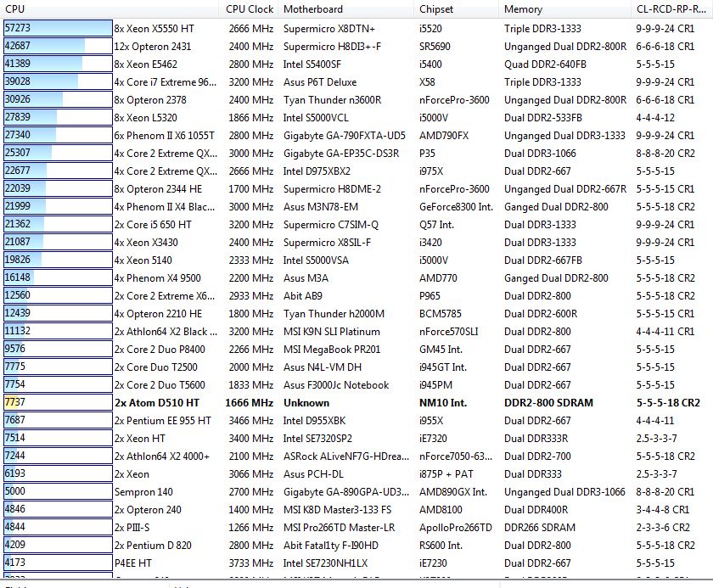Image resolution: width=713 pixels, height=588 pixels.
Task: Sort by the CPU Clock column header
Action: point(250,9)
